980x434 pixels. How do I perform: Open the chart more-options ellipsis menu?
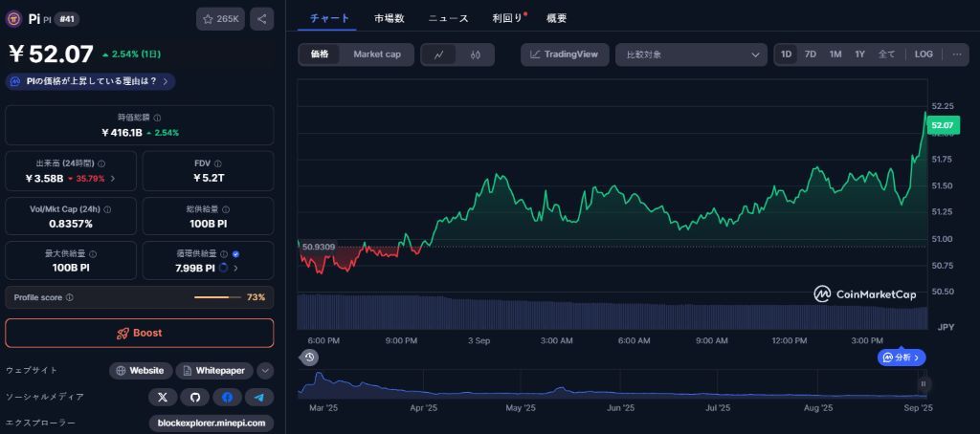click(x=957, y=54)
